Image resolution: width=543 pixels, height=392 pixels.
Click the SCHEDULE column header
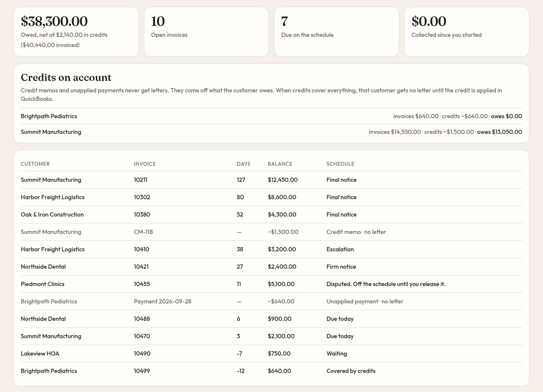point(340,164)
